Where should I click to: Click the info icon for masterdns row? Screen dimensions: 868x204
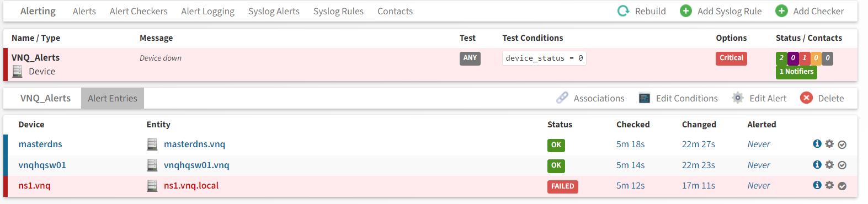817,144
